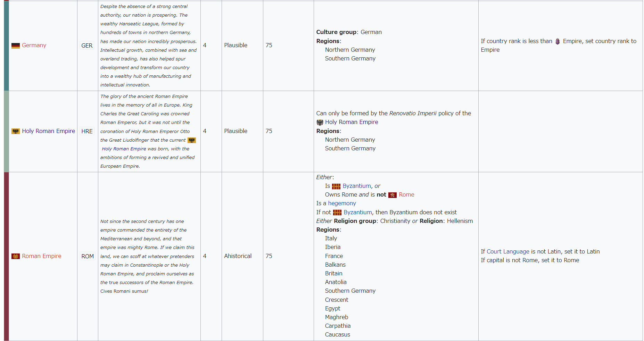
Task: Open Holy Roman Empire link under Renovatio Imperii
Action: click(352, 122)
